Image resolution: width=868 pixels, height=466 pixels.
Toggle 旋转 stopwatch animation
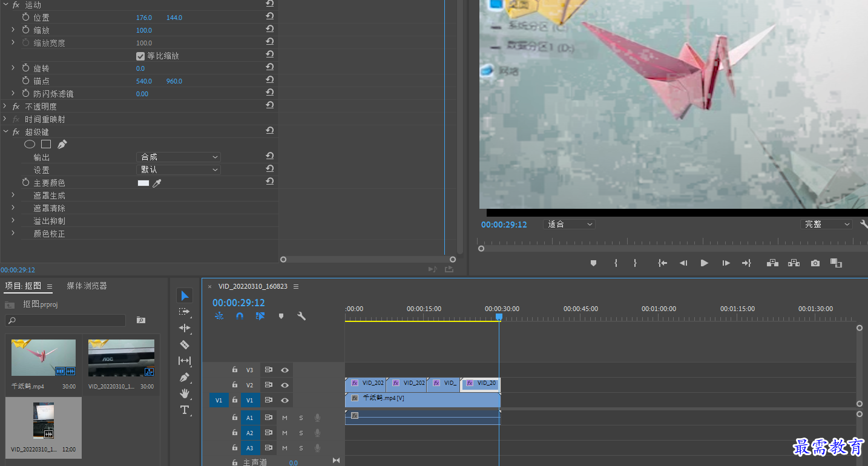coord(25,68)
